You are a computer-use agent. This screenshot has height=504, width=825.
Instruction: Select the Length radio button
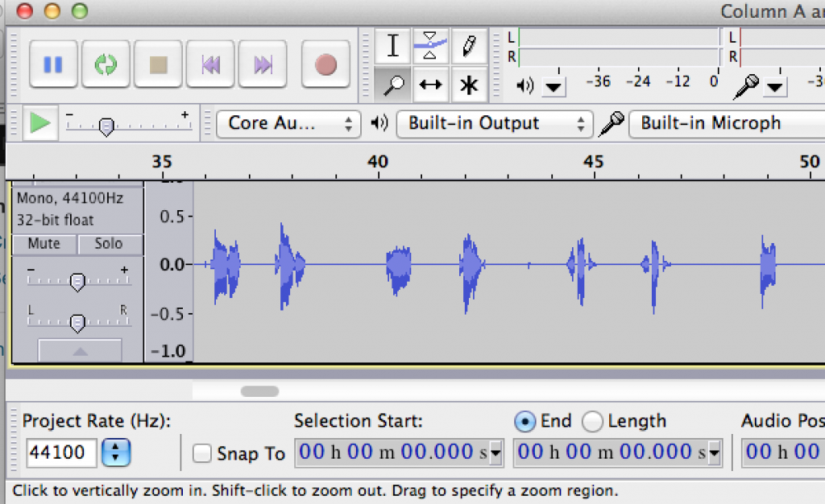592,421
